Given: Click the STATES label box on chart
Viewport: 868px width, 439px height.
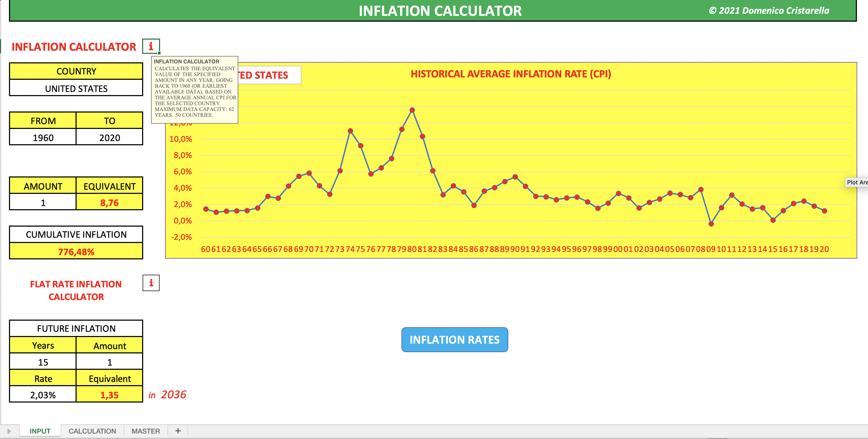Looking at the screenshot, I should [269, 75].
